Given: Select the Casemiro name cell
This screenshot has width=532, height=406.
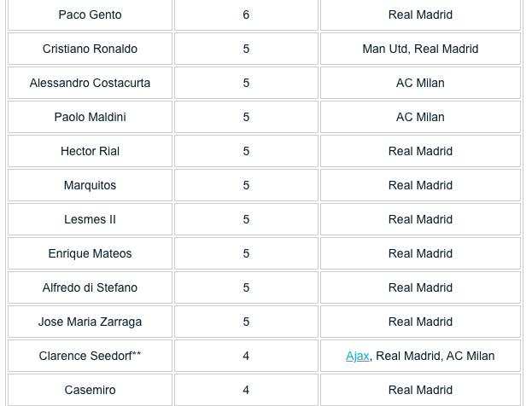Looking at the screenshot, I should [x=90, y=390].
